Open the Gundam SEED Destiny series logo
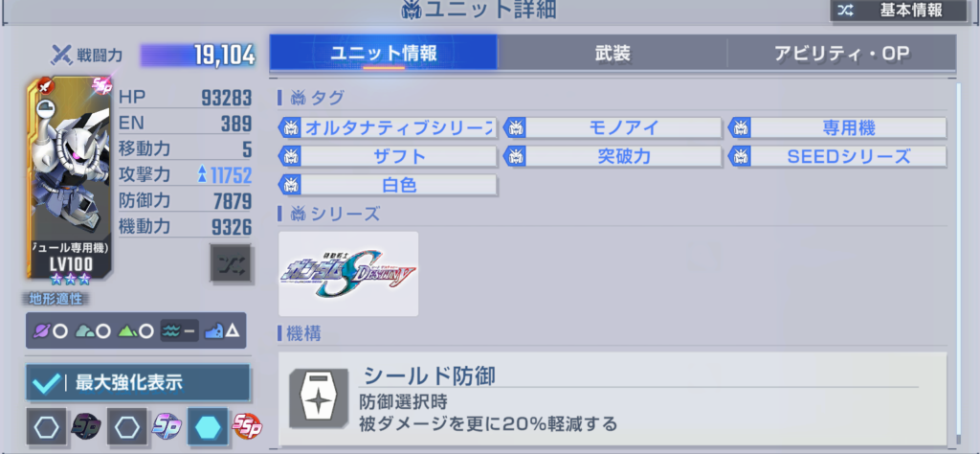Viewport: 980px width, 454px height. tap(348, 274)
